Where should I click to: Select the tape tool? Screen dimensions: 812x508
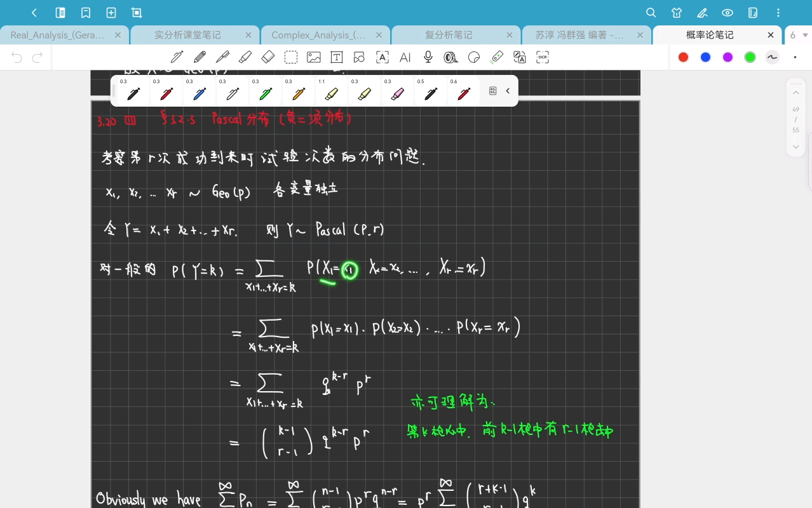451,57
